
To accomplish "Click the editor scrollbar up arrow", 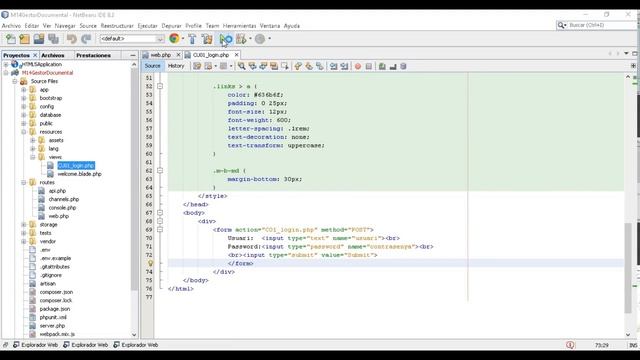I will click(x=628, y=77).
